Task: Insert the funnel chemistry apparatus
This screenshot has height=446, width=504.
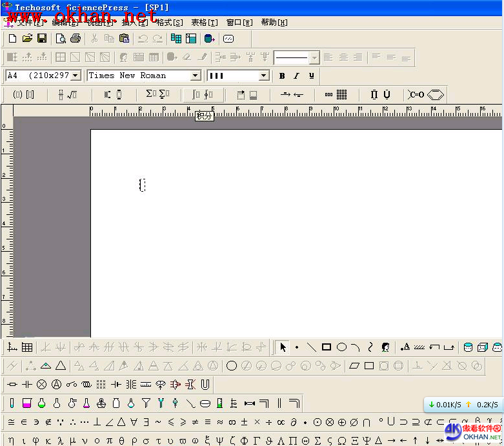Action: pos(146,403)
